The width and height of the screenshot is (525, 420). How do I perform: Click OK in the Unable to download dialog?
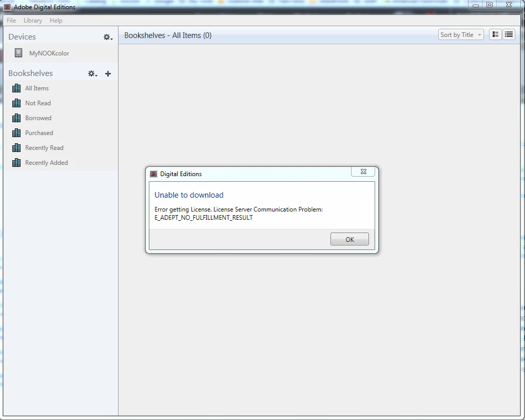coord(349,239)
